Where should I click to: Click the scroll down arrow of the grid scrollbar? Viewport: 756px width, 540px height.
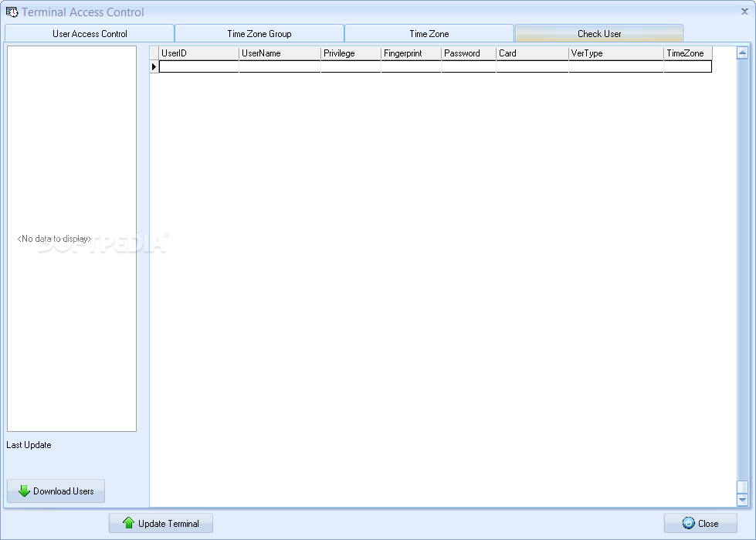(x=743, y=501)
